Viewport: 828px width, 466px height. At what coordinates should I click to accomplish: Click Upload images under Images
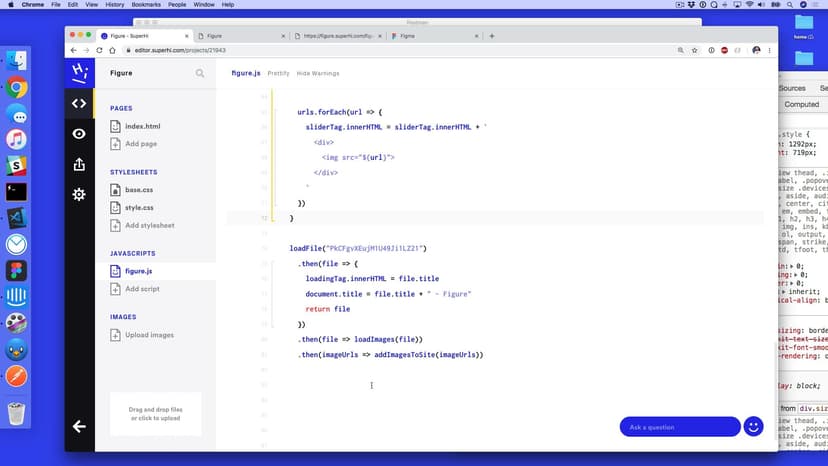pyautogui.click(x=149, y=335)
